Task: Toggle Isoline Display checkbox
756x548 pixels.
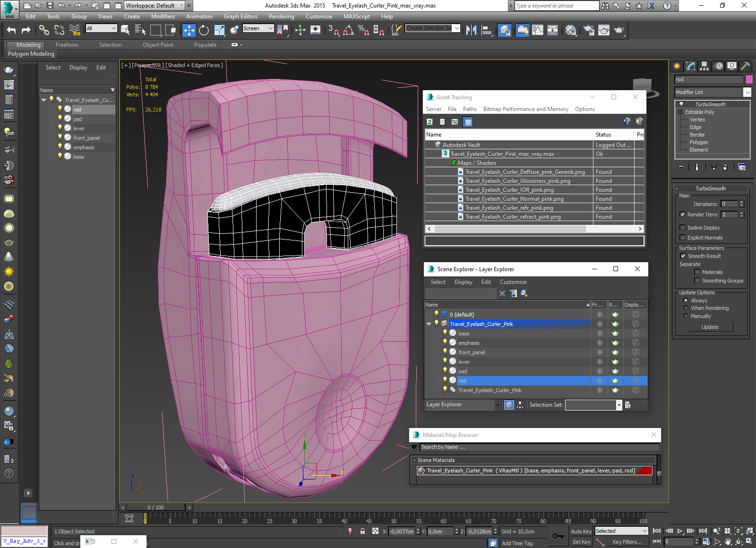Action: (682, 228)
